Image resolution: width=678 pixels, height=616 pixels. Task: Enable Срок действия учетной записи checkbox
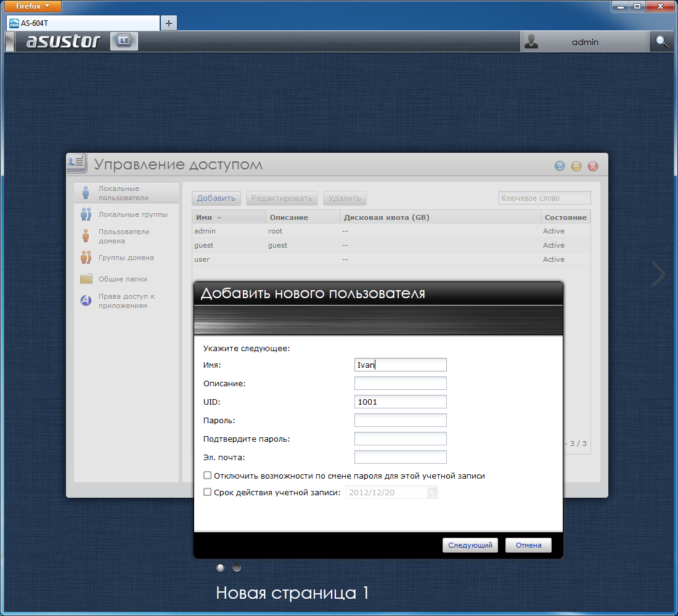[x=208, y=492]
